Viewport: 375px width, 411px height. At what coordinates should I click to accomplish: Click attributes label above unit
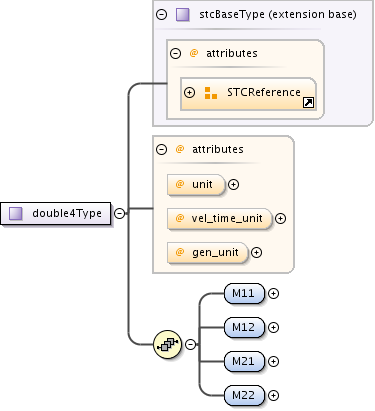pyautogui.click(x=218, y=149)
